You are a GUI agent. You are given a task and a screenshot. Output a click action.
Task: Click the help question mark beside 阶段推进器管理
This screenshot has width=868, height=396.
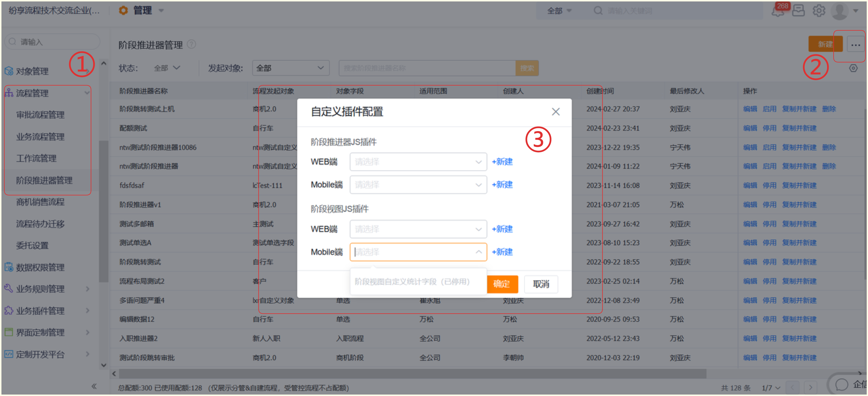pyautogui.click(x=191, y=44)
